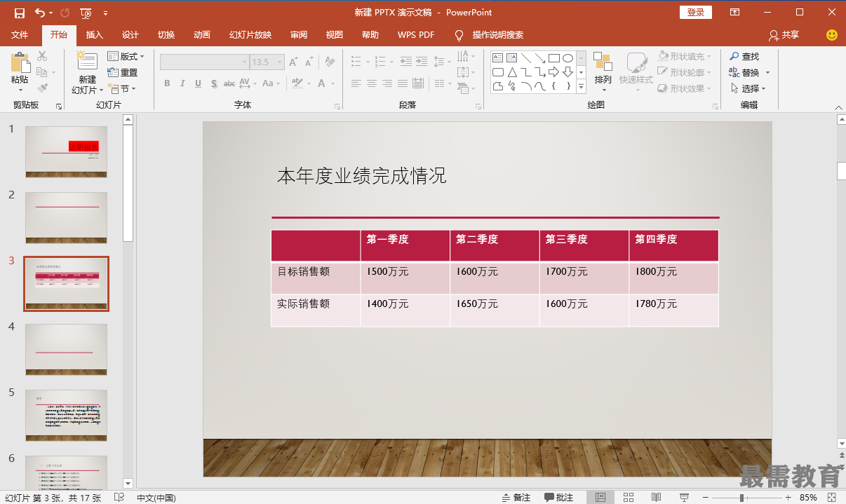
Task: Toggle text Shadow formatting
Action: coord(213,83)
